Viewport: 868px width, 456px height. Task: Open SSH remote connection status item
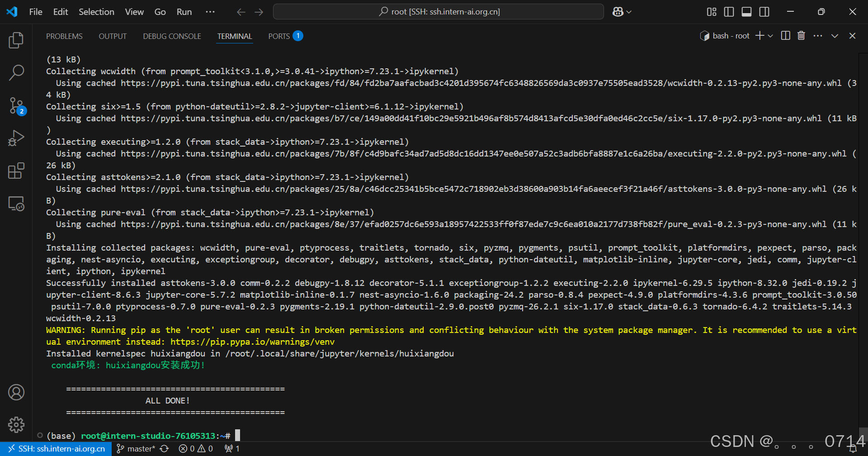pyautogui.click(x=56, y=449)
